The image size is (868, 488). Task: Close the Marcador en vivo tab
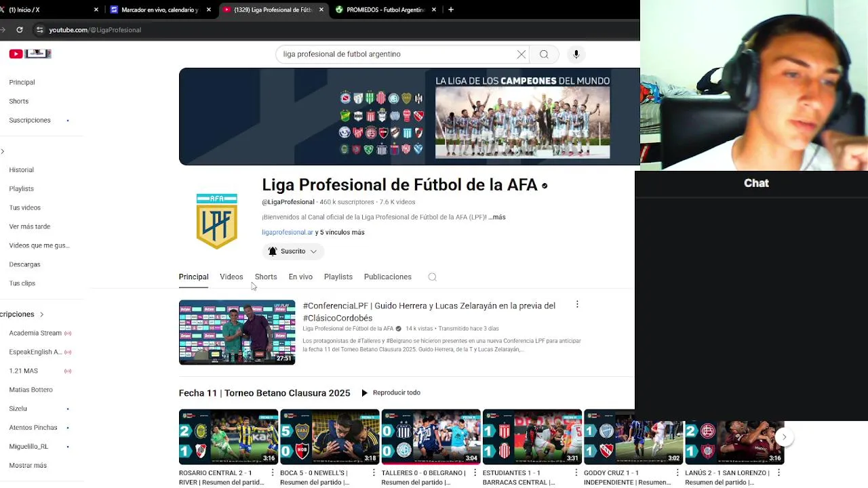tap(209, 9)
